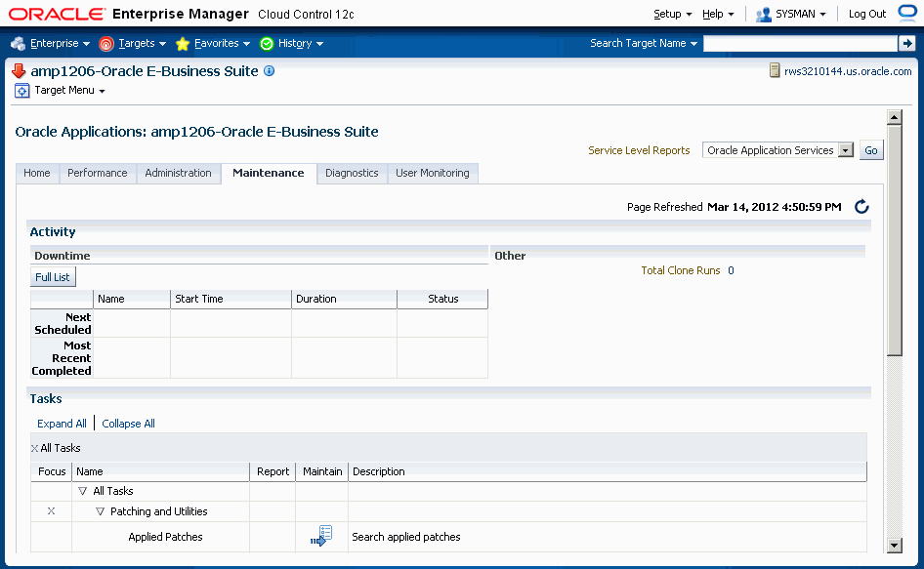Collapse the All Tasks tree node
The width and height of the screenshot is (924, 569).
[82, 491]
